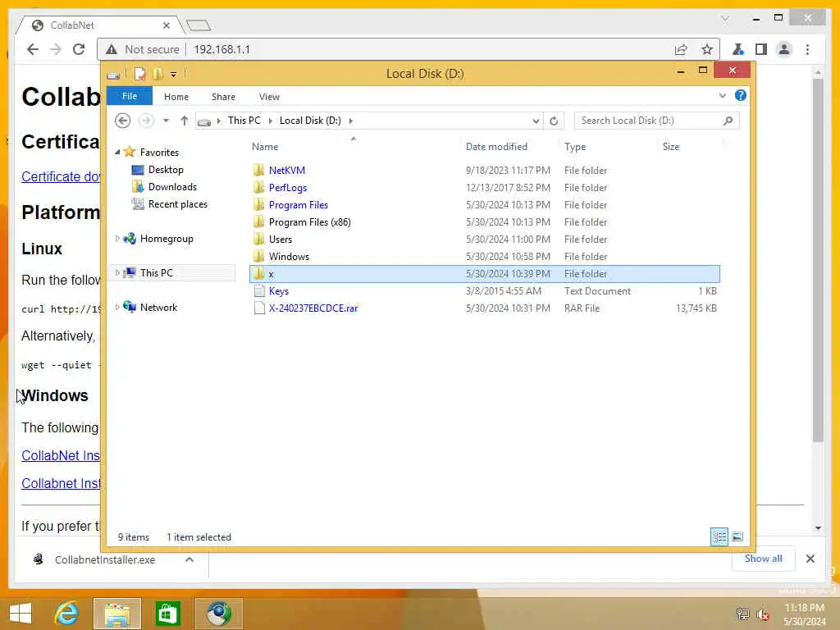Click quick access Properties icon
840x630 pixels.
(139, 74)
